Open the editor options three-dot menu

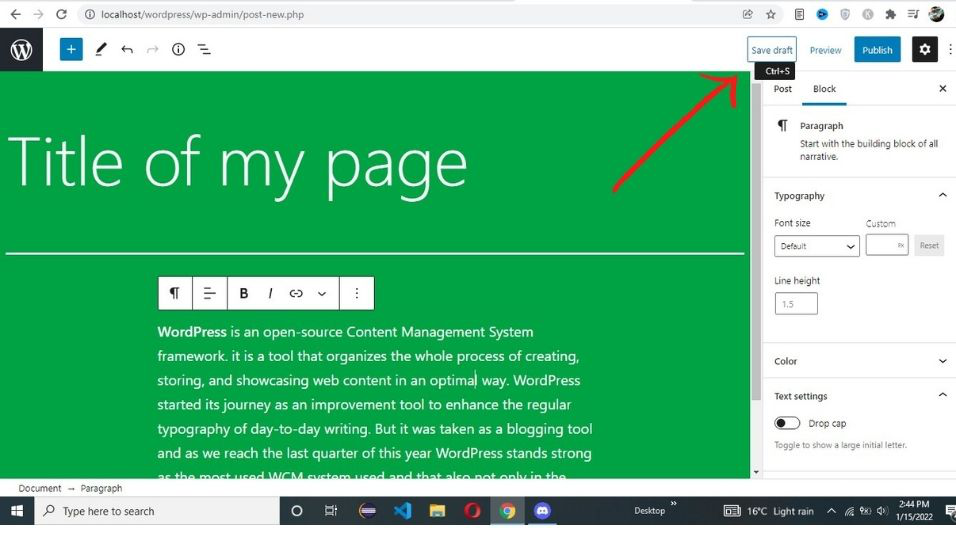click(950, 49)
